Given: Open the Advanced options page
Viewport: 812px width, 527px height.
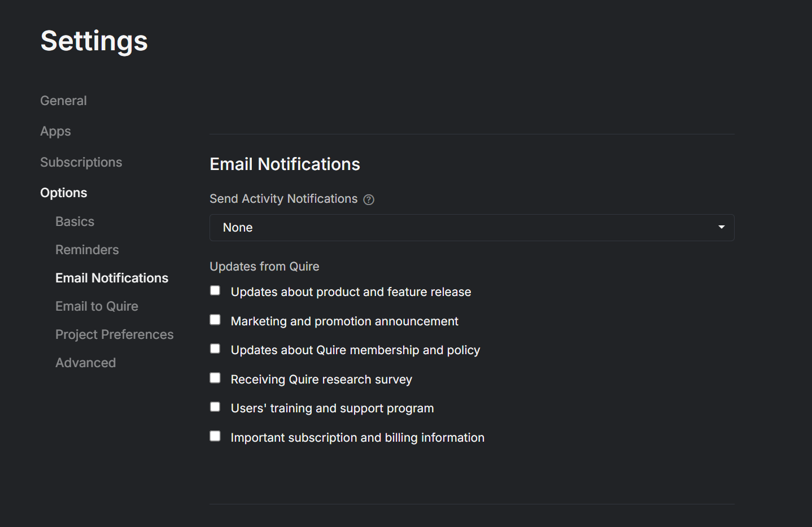Looking at the screenshot, I should pos(85,363).
